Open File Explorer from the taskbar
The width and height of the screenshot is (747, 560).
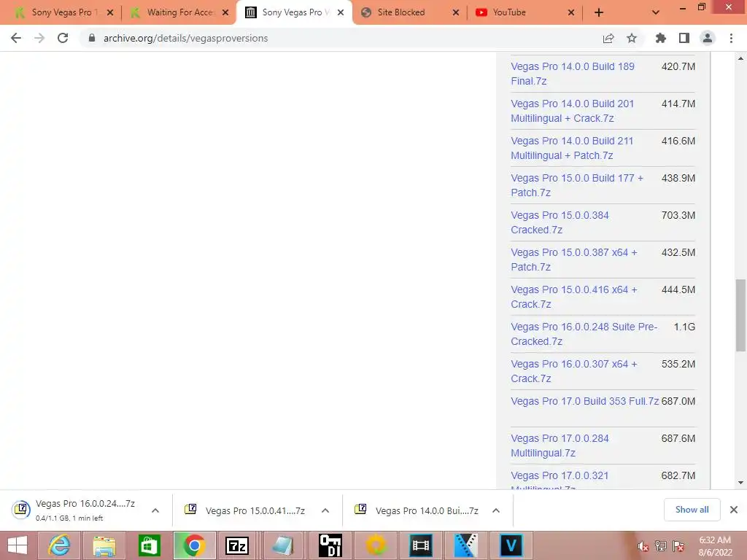coord(104,545)
